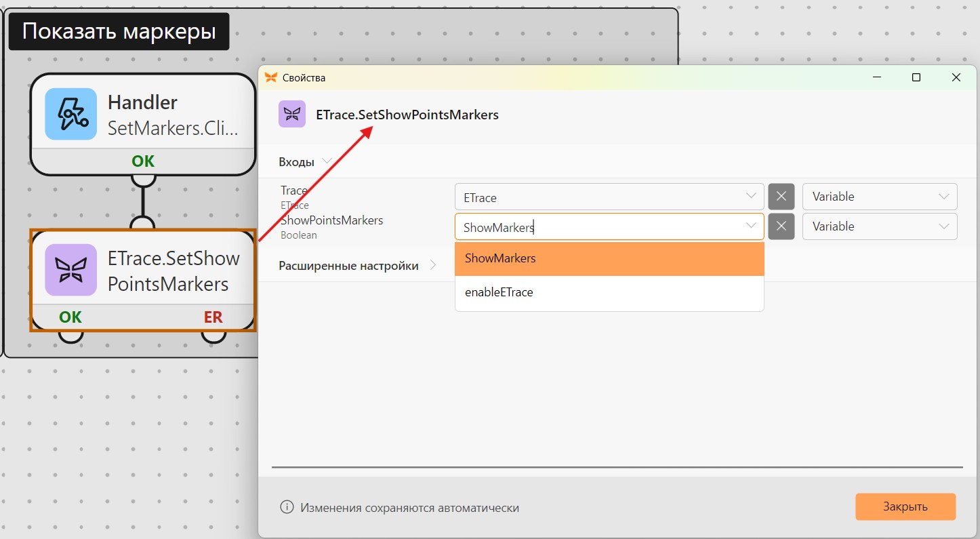Click the ShowPointsMarkers Boolean label

[332, 227]
